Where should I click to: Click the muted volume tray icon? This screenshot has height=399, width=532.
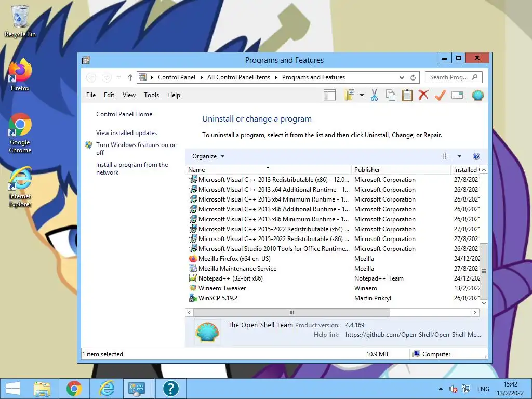click(x=453, y=389)
